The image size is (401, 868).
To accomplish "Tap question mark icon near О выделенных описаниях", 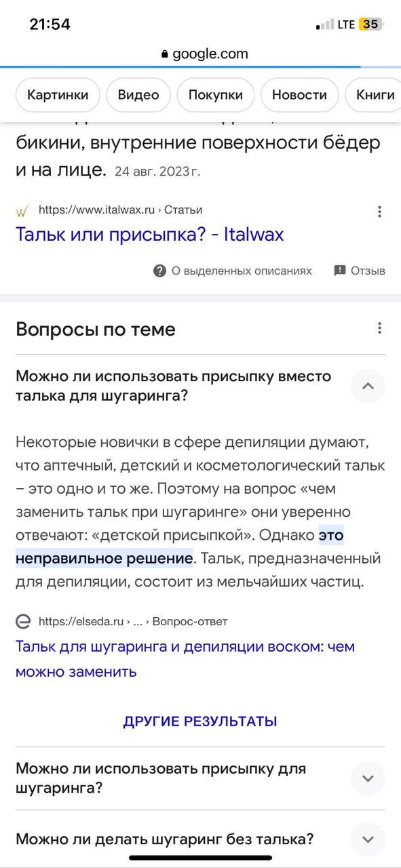I will coord(160,271).
